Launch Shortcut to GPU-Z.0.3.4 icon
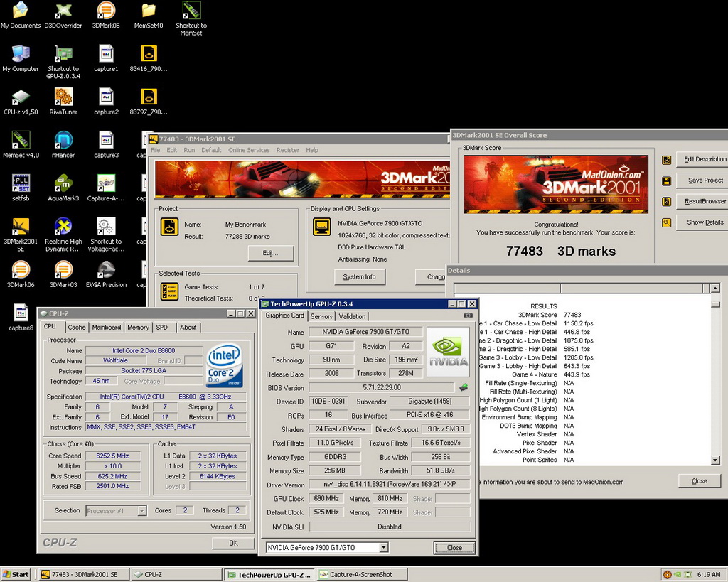Image resolution: width=728 pixels, height=582 pixels. pyautogui.click(x=63, y=63)
